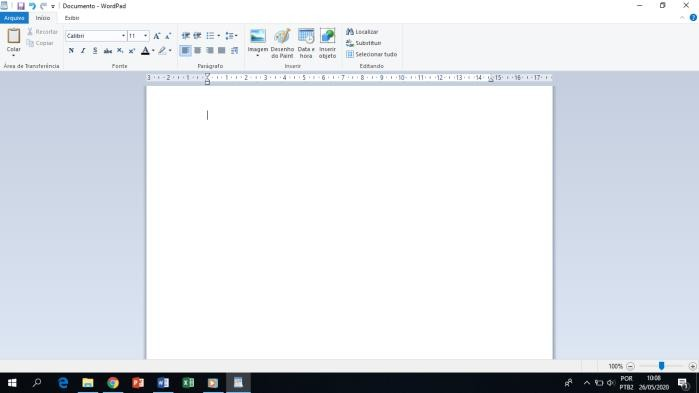This screenshot has width=699, height=393.
Task: Toggle italic (I) formatting
Action: tap(83, 51)
